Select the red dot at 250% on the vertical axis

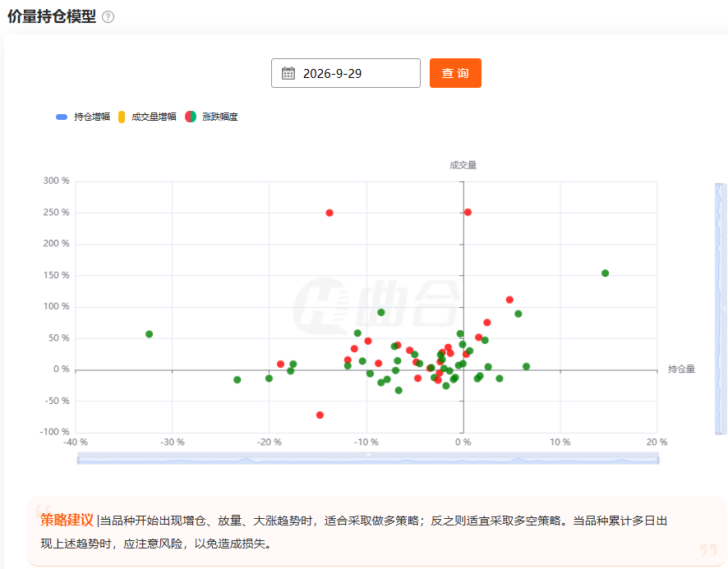point(468,212)
